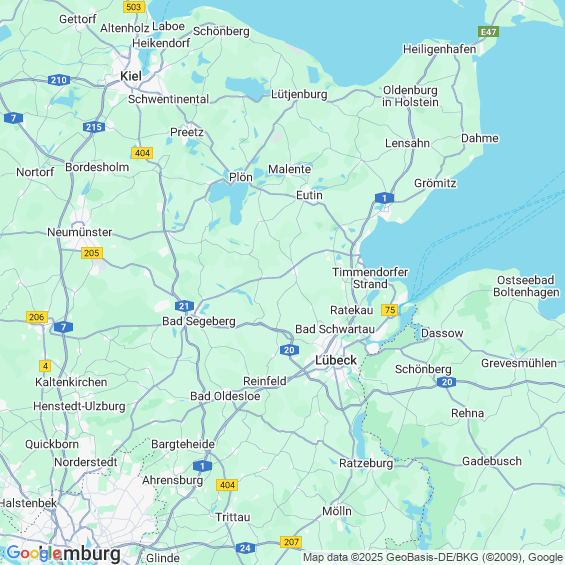565x565 pixels.
Task: Click the yellow 205 road shield
Action: click(x=92, y=253)
